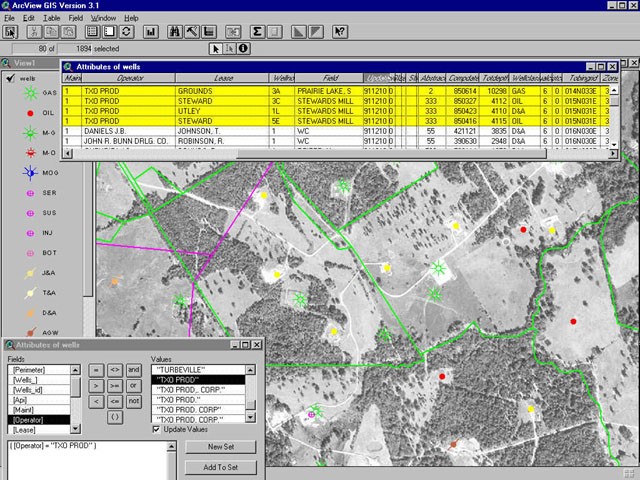The width and height of the screenshot is (640, 480).
Task: Click the New Set button
Action: coord(221,447)
